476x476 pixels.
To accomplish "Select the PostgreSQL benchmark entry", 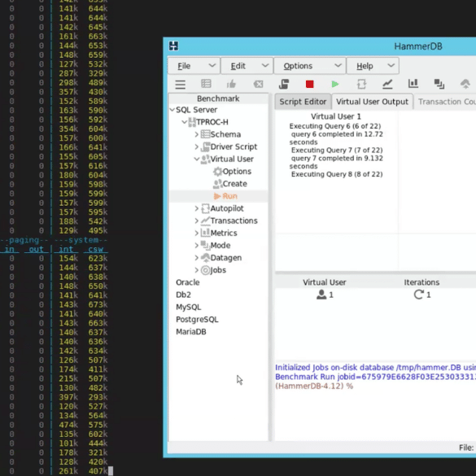I will pyautogui.click(x=197, y=319).
